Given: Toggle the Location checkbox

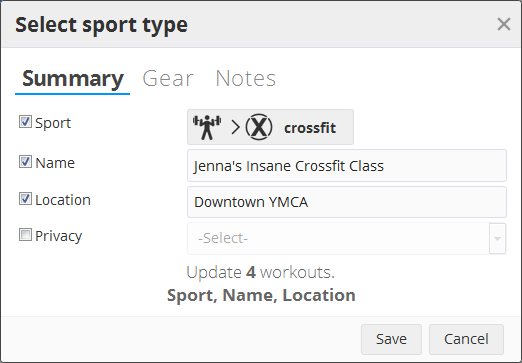Looking at the screenshot, I should click(25, 199).
